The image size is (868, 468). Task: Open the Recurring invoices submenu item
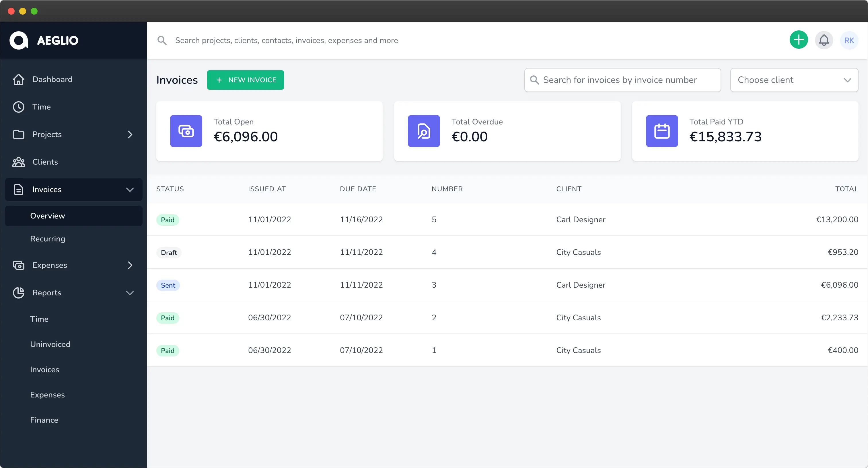pos(48,239)
